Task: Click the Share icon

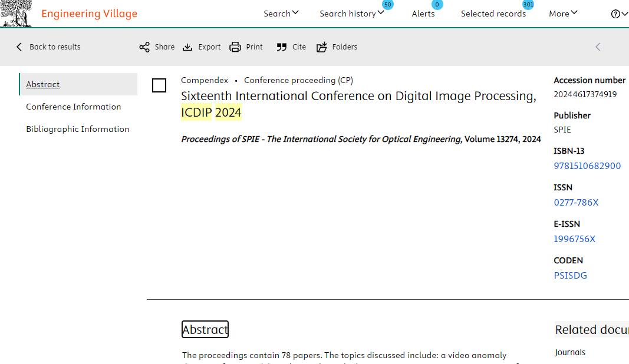Action: tap(144, 47)
